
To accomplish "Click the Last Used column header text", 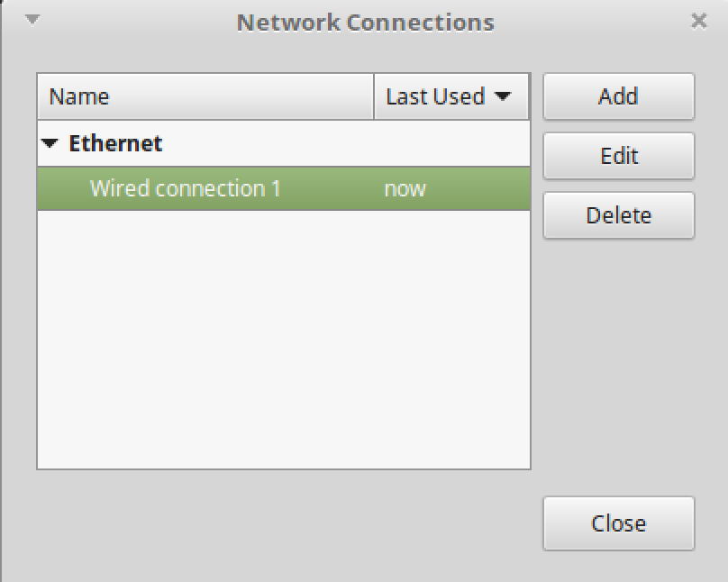I will click(x=435, y=96).
